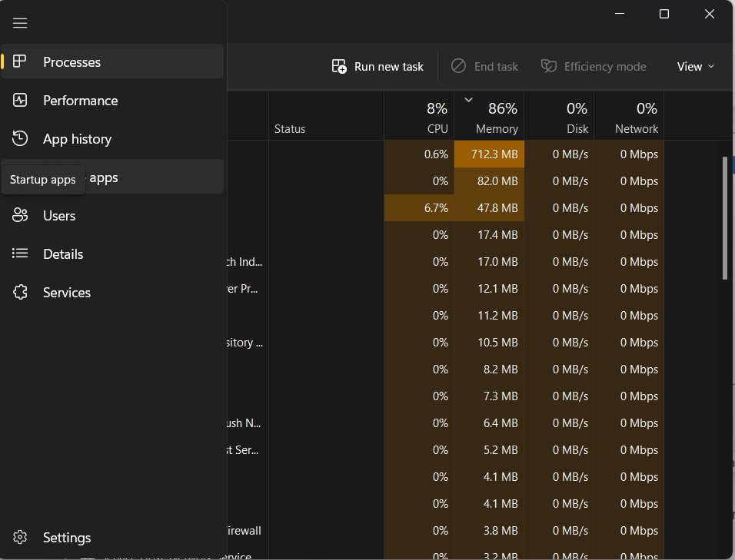The width and height of the screenshot is (735, 560).
Task: Click the End task prohibition icon
Action: click(x=458, y=66)
